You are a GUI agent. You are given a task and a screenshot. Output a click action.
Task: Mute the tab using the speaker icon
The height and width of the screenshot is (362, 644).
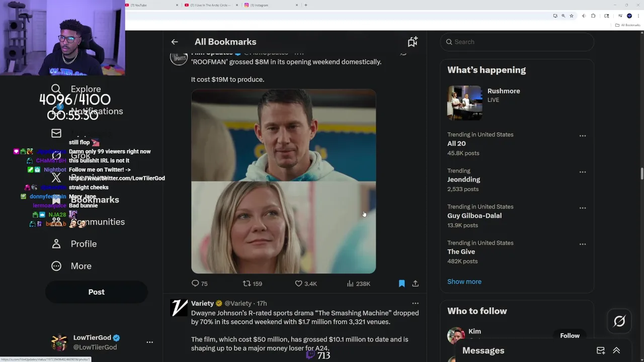tap(584, 16)
